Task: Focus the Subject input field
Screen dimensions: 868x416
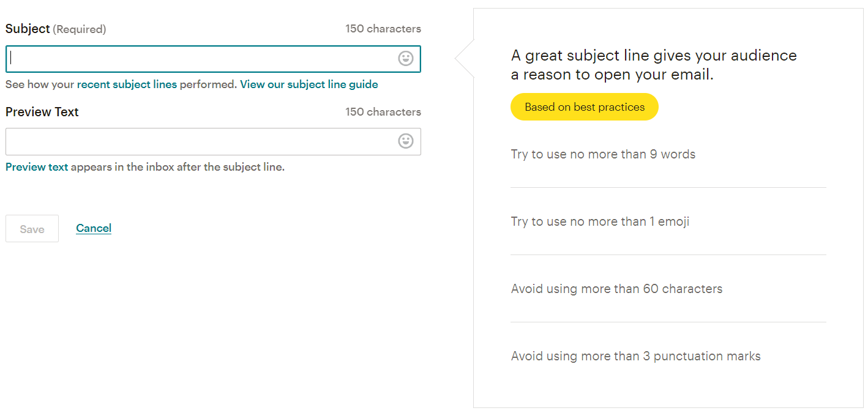Action: [x=213, y=59]
